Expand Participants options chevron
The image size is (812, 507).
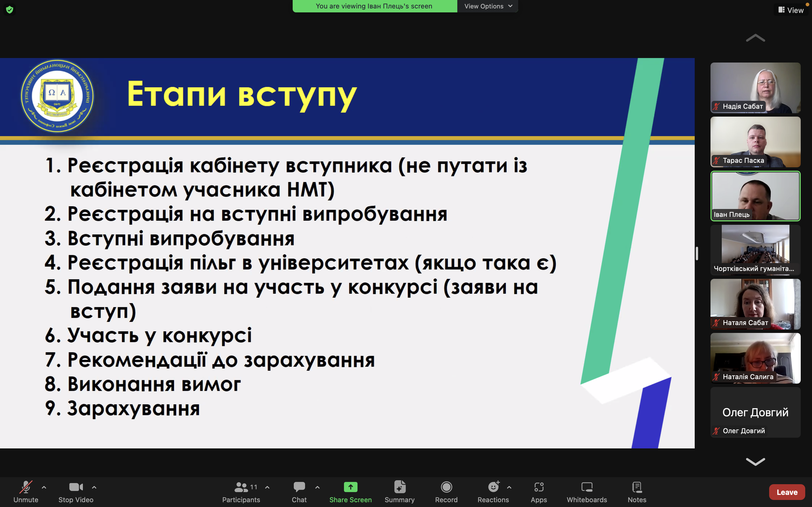pyautogui.click(x=267, y=487)
